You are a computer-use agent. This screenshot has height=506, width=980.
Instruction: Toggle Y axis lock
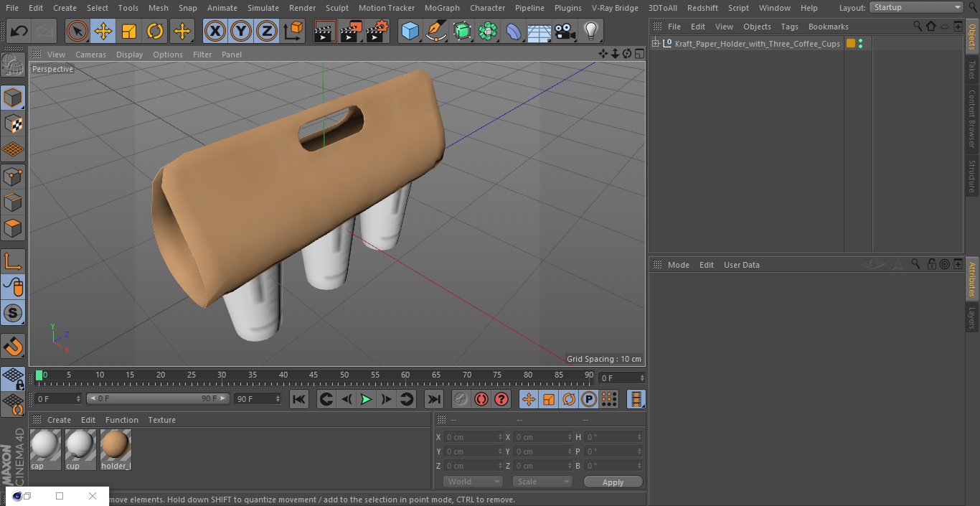(x=240, y=31)
